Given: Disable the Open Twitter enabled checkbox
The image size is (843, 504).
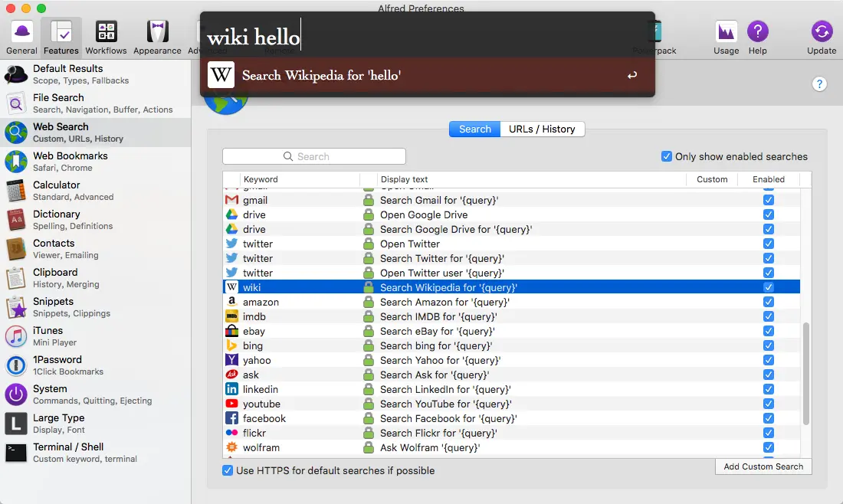Looking at the screenshot, I should pos(768,244).
